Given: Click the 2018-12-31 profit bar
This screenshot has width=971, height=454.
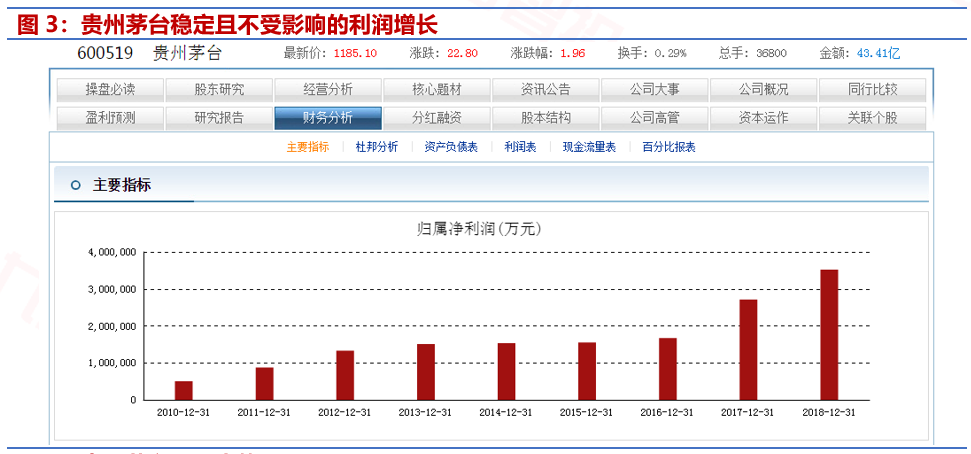Looking at the screenshot, I should pos(829,334).
